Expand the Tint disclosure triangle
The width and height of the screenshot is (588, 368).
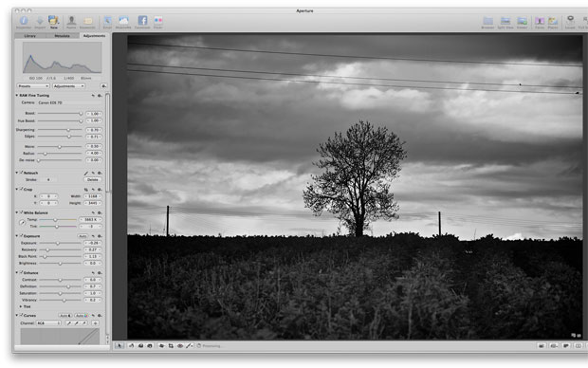pos(21,306)
